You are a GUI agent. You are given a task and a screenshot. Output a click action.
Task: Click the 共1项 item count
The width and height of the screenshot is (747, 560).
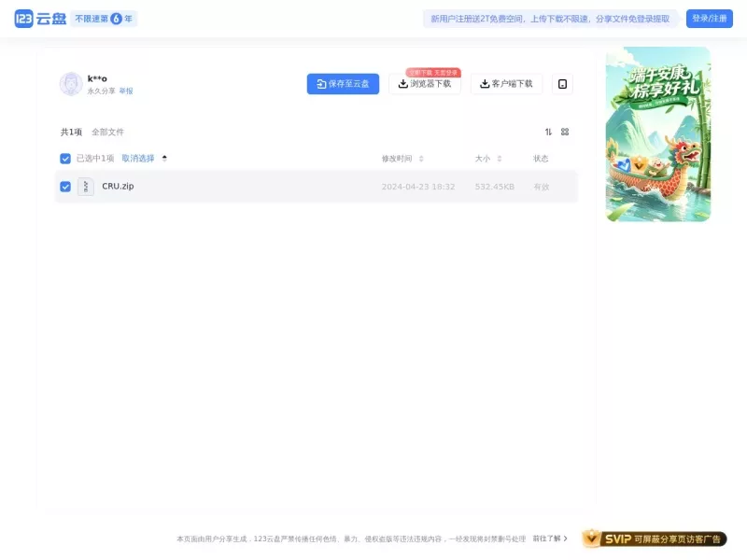[71, 132]
